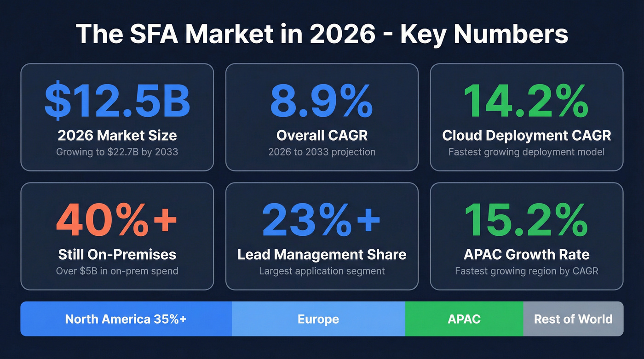
Task: Select the Rest of World segment
Action: click(x=573, y=319)
